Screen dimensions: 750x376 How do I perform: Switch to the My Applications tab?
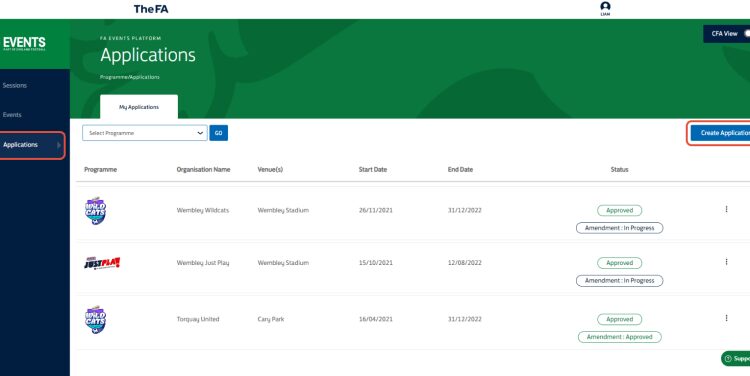click(x=139, y=107)
